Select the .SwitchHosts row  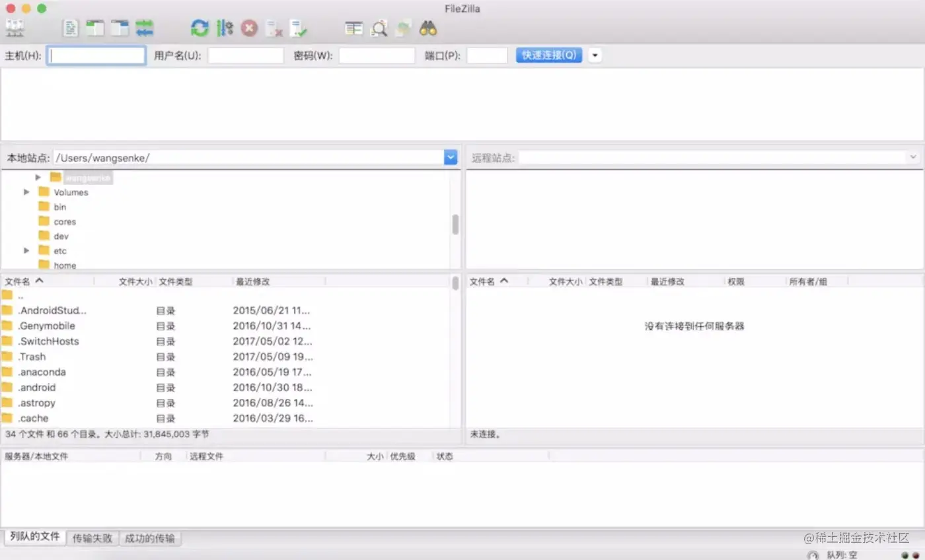(x=225, y=341)
